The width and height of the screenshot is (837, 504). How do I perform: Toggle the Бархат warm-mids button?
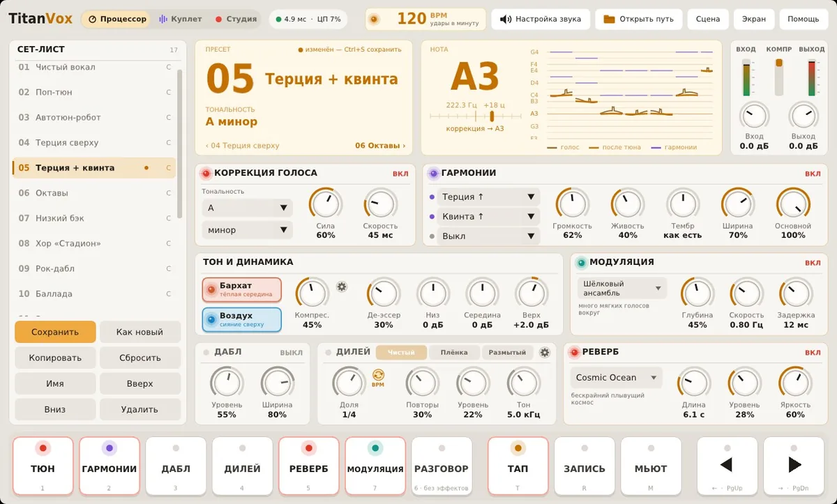pos(241,289)
